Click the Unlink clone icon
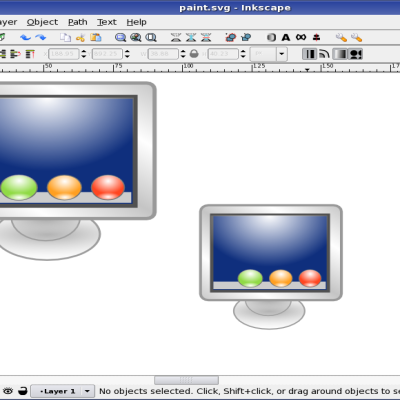 click(x=206, y=37)
